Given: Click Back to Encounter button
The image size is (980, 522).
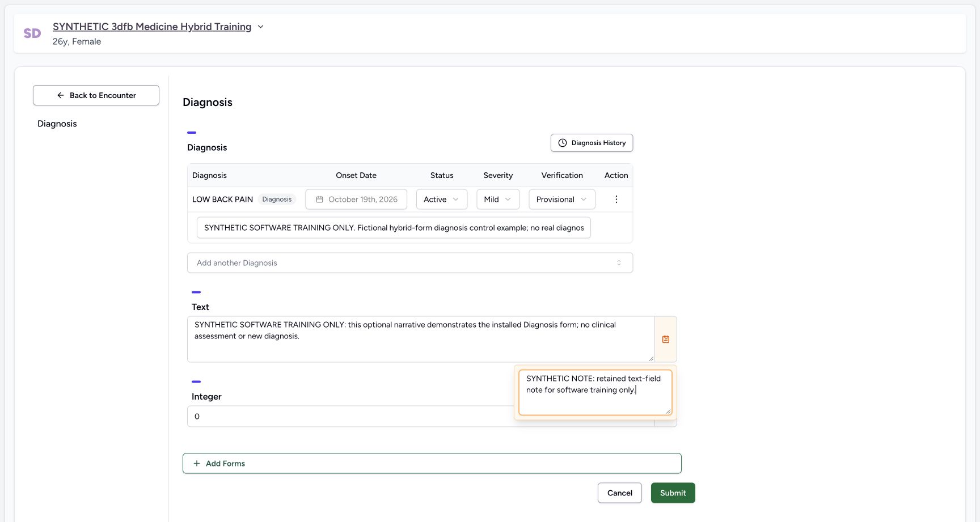Looking at the screenshot, I should [x=96, y=95].
